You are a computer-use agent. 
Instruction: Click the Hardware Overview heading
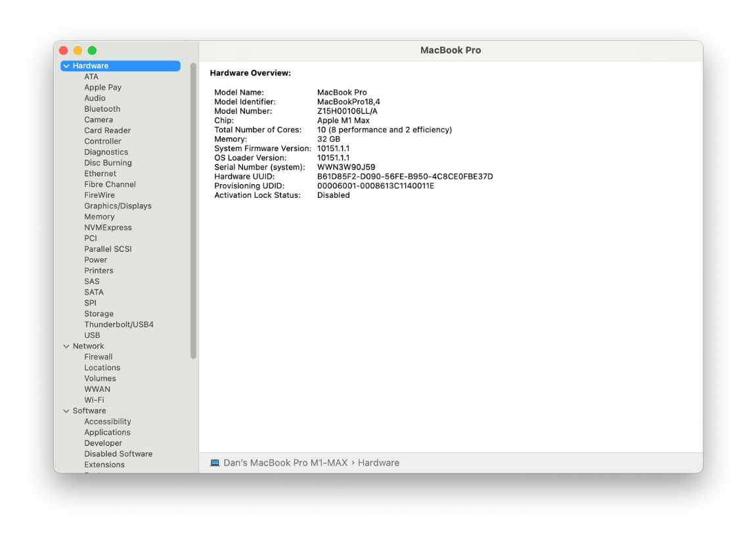(x=250, y=74)
